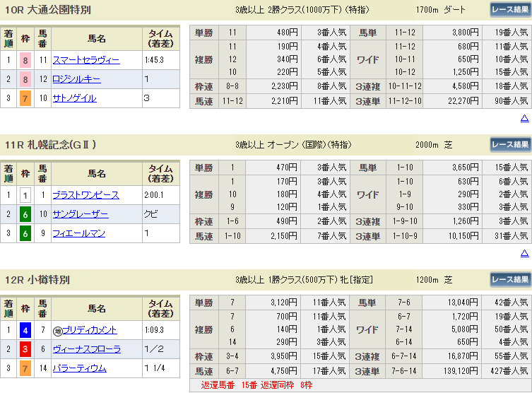Click 10R ワイド combination 10-12
The height and width of the screenshot is (393, 532).
pos(405,72)
